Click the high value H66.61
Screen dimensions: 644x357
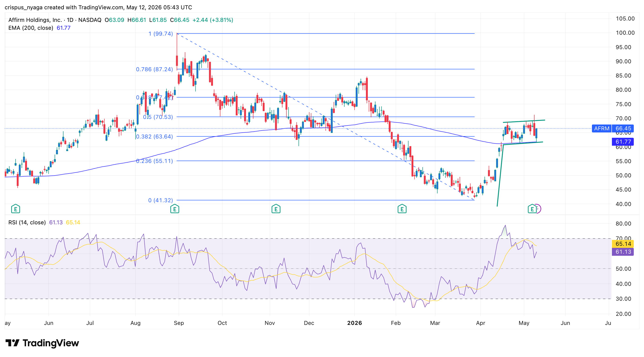pyautogui.click(x=136, y=20)
